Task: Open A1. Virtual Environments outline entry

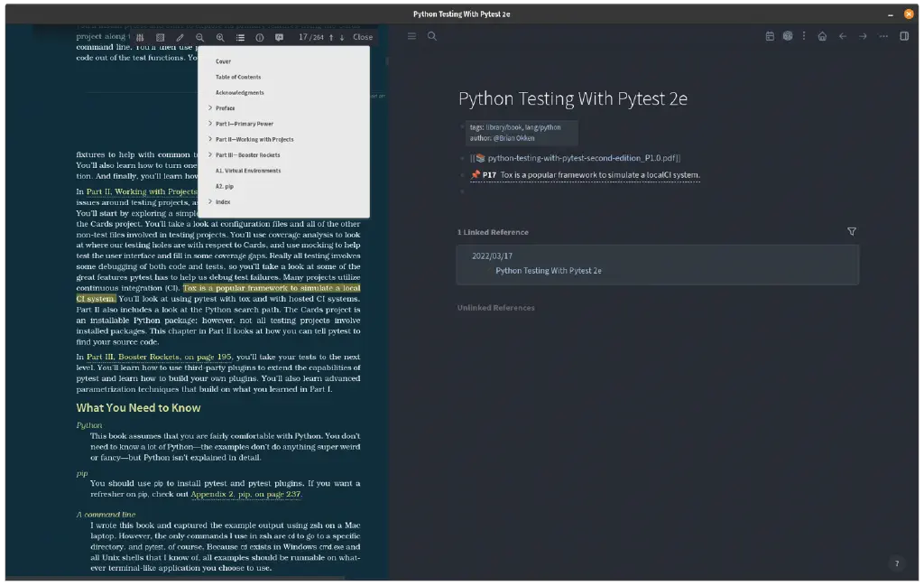Action: [248, 171]
